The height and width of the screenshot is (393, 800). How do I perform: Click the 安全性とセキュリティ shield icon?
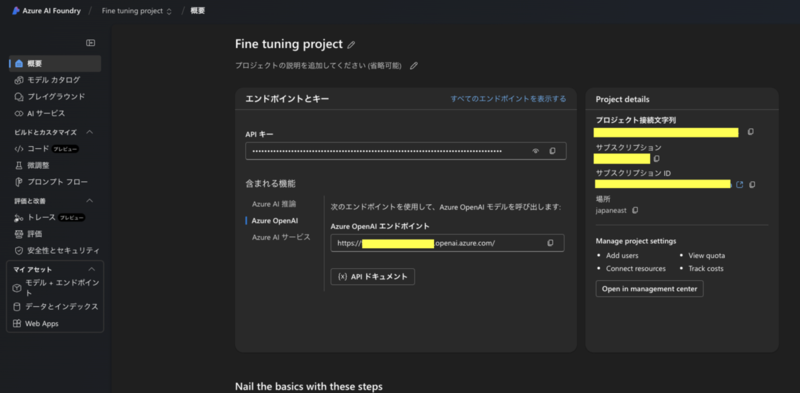(19, 251)
